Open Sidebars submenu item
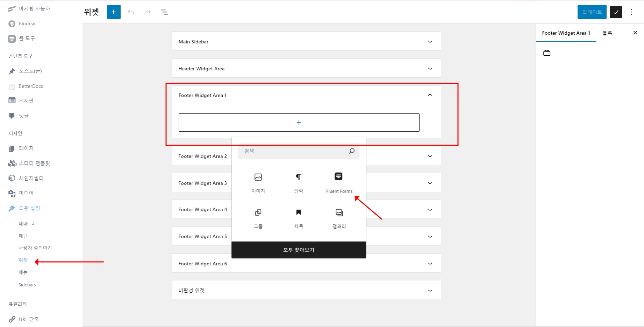 27,285
